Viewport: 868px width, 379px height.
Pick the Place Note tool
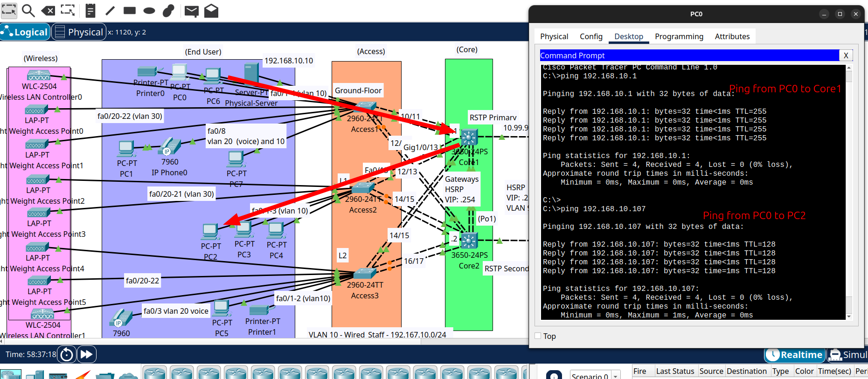click(x=90, y=10)
